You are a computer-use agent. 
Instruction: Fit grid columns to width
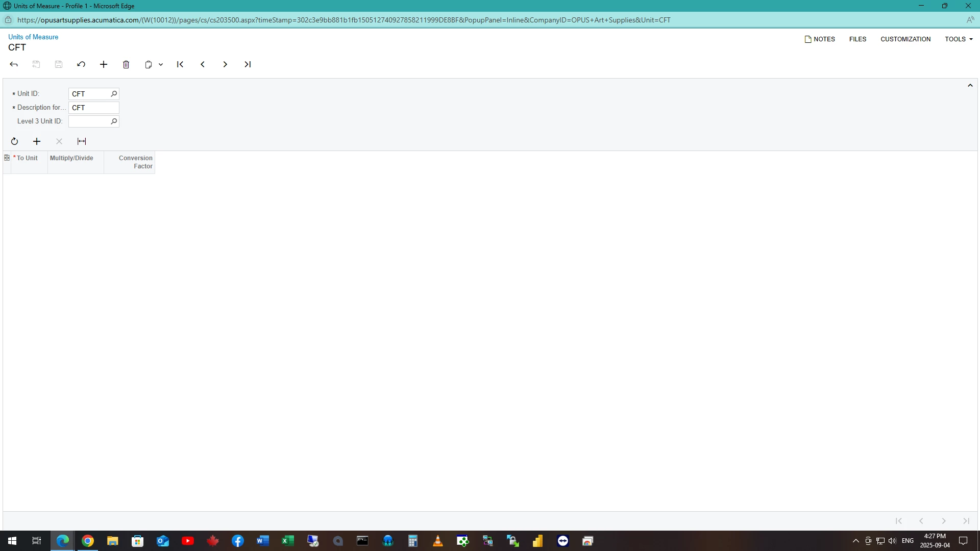click(x=82, y=141)
